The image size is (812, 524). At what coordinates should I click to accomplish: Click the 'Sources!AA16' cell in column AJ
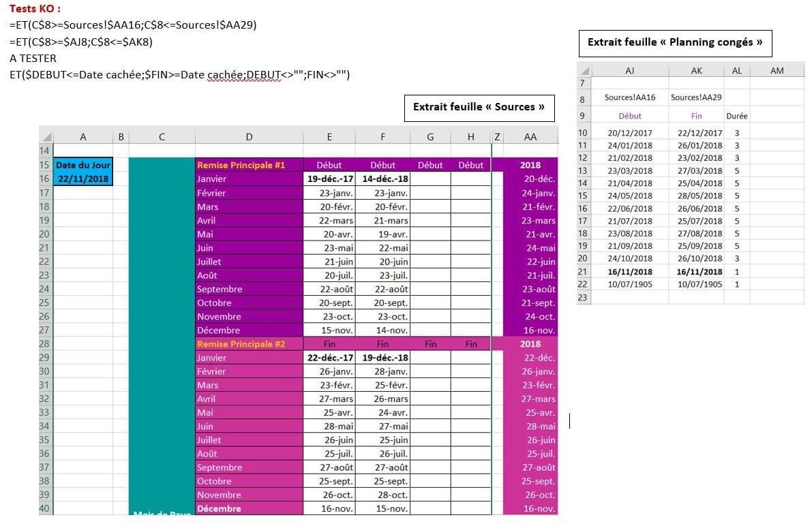[629, 97]
